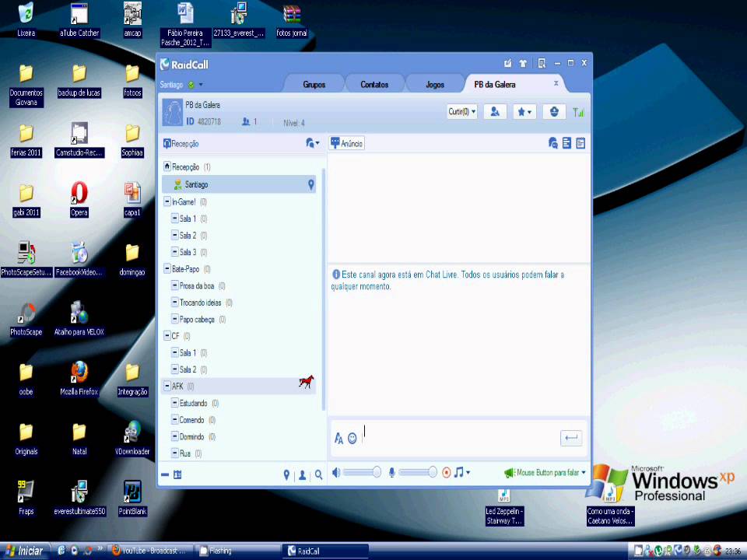The height and width of the screenshot is (560, 747).
Task: Click the collapse-all minus icon at bottom left
Action: click(165, 474)
